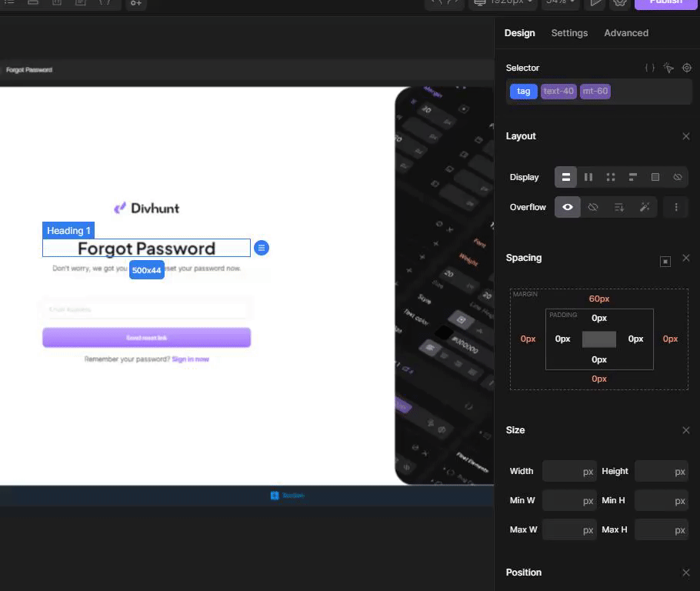Click the Heading 1 element label
Screen dimensions: 700x591
click(68, 231)
